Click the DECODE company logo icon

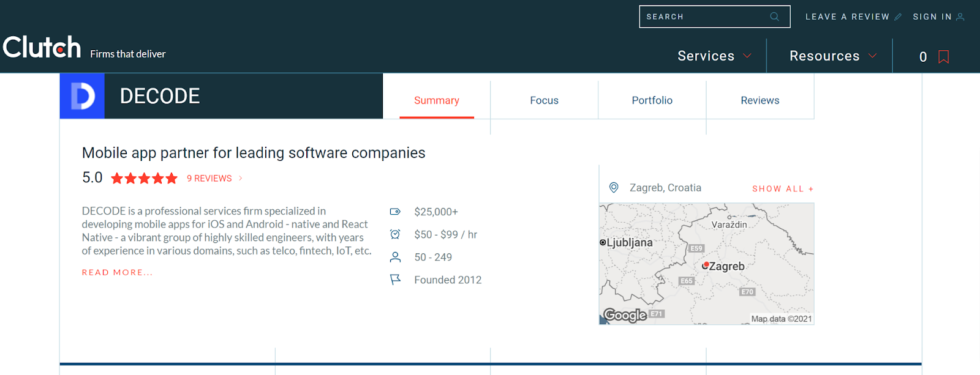(83, 96)
